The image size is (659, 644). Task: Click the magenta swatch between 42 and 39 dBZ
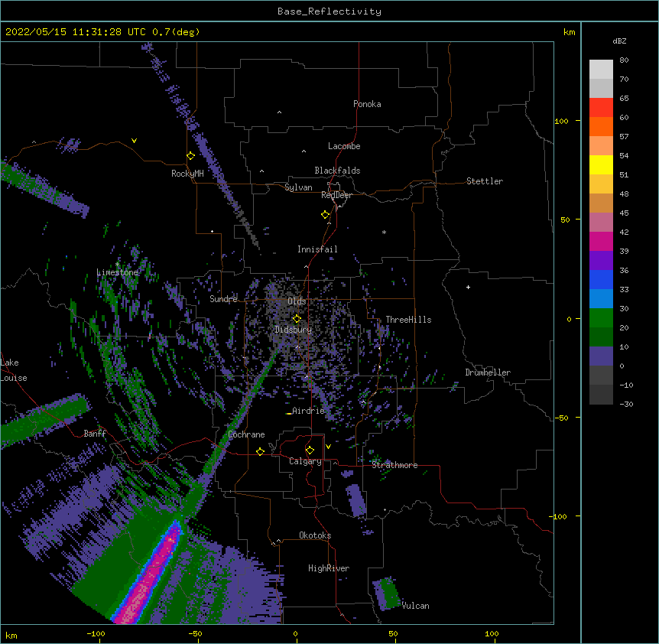(601, 241)
